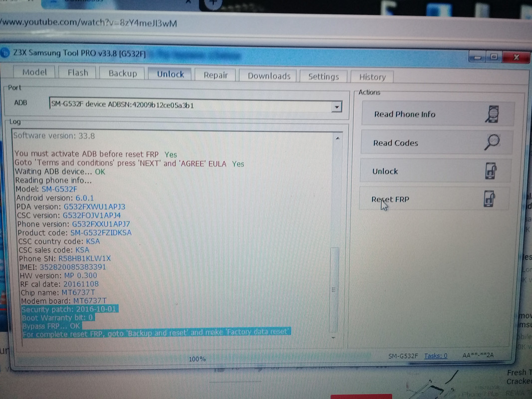
Task: Click the Read Phone Info button
Action: (437, 114)
